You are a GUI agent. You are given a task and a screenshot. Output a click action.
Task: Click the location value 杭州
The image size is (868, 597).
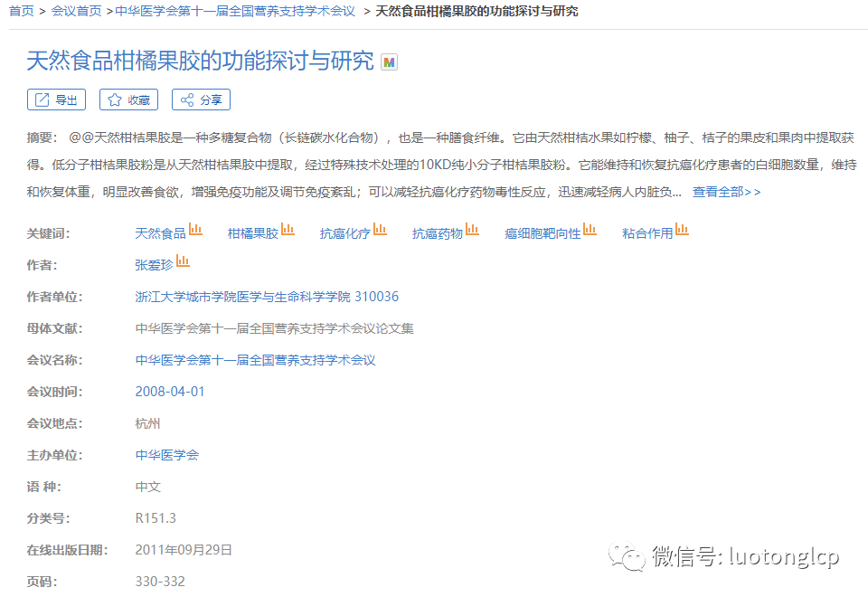click(147, 423)
